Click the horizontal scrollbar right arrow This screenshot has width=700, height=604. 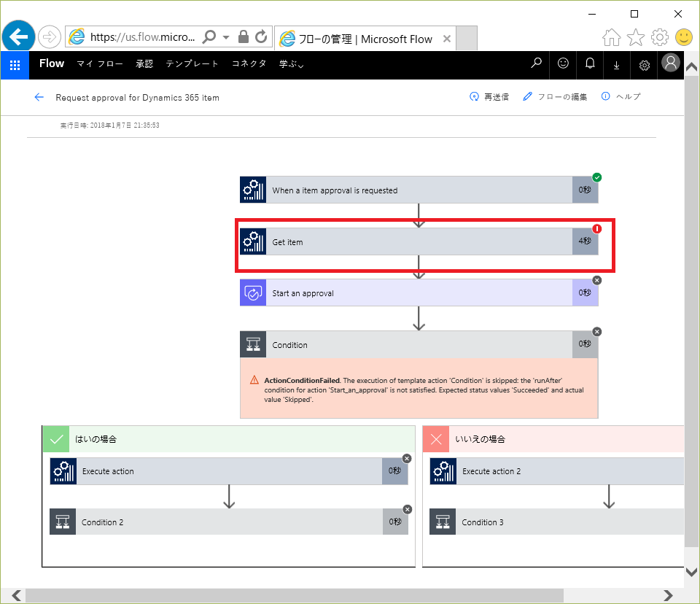(x=668, y=595)
